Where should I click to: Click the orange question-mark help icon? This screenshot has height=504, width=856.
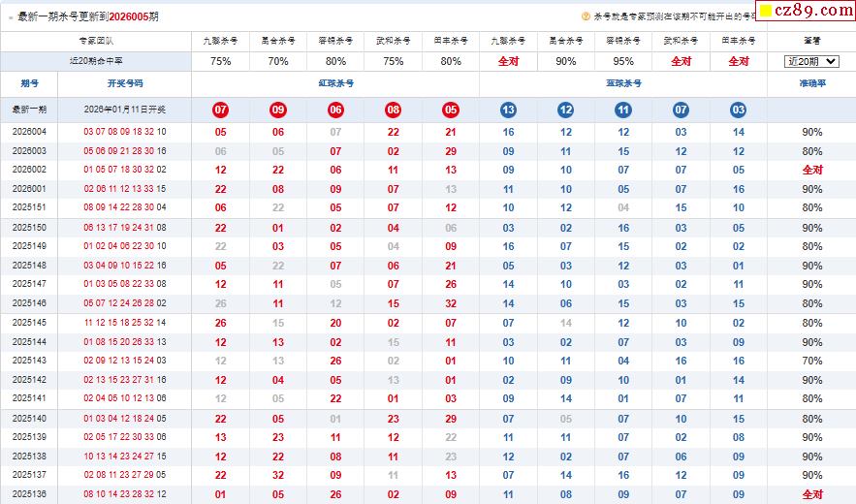586,16
